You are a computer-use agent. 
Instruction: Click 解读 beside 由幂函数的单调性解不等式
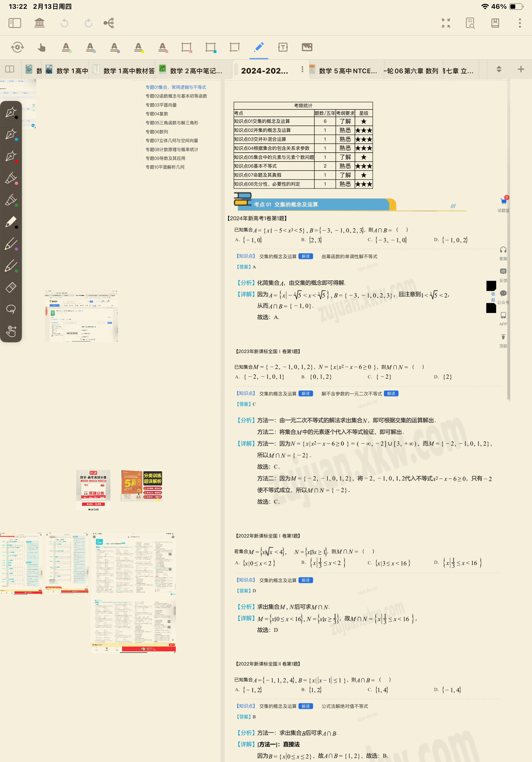tap(305, 256)
